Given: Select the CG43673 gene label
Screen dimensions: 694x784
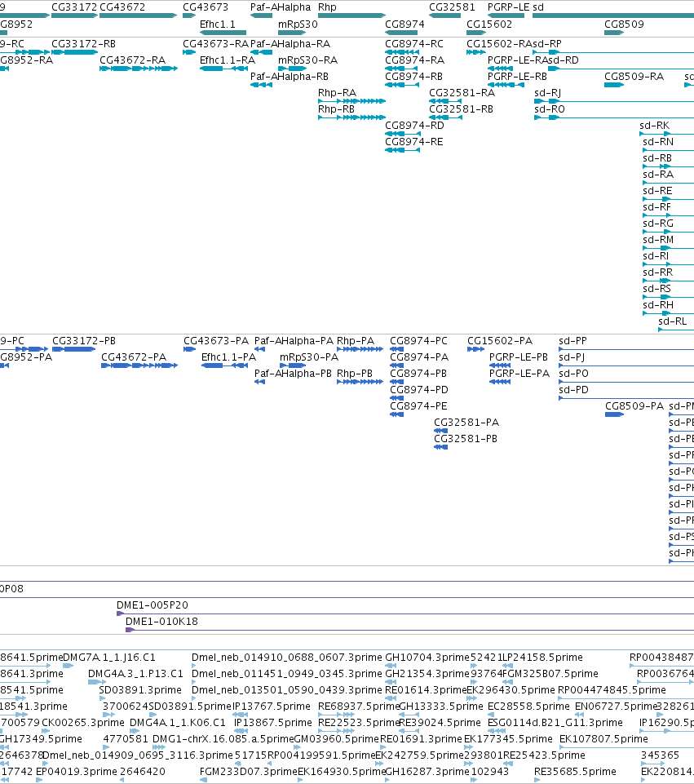Looking at the screenshot, I should (x=206, y=7).
